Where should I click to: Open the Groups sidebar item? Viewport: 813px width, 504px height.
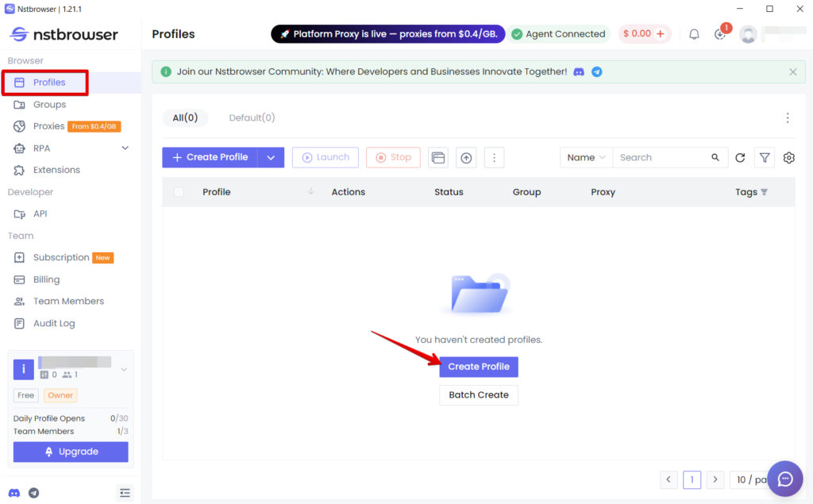pyautogui.click(x=49, y=105)
